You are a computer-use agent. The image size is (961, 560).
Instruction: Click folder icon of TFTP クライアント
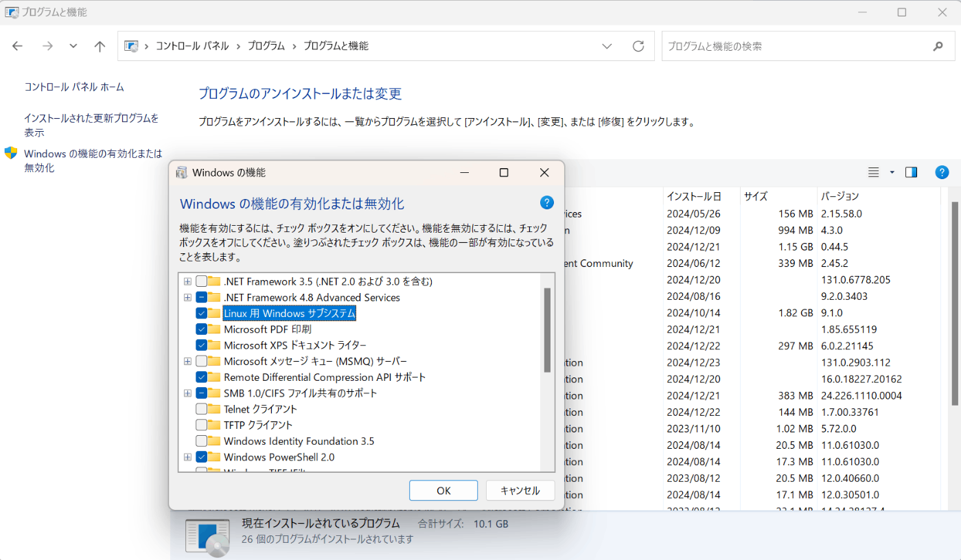(x=214, y=425)
